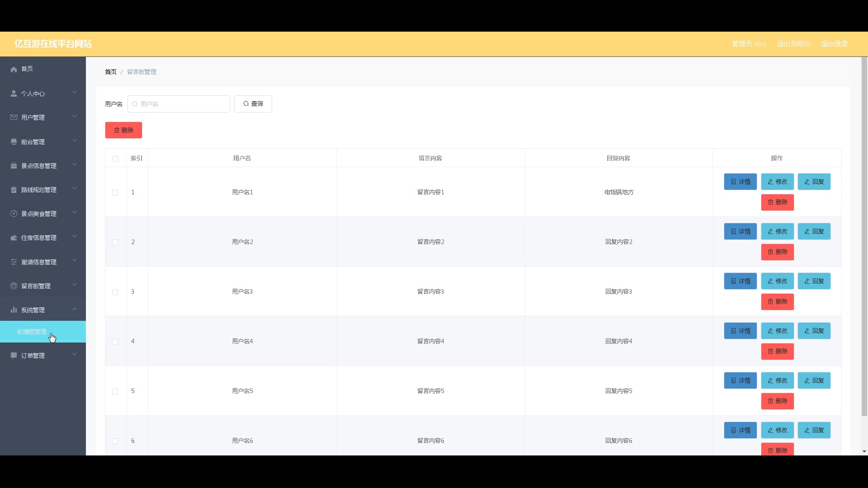The height and width of the screenshot is (488, 868).
Task: Click 删除 for row 用户名1
Action: [777, 202]
